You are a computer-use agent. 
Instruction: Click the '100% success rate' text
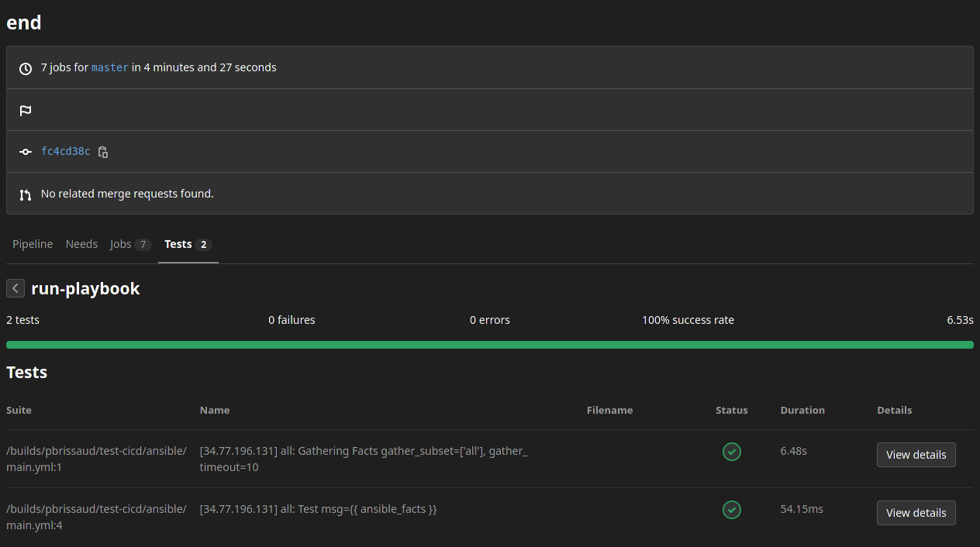pos(688,319)
